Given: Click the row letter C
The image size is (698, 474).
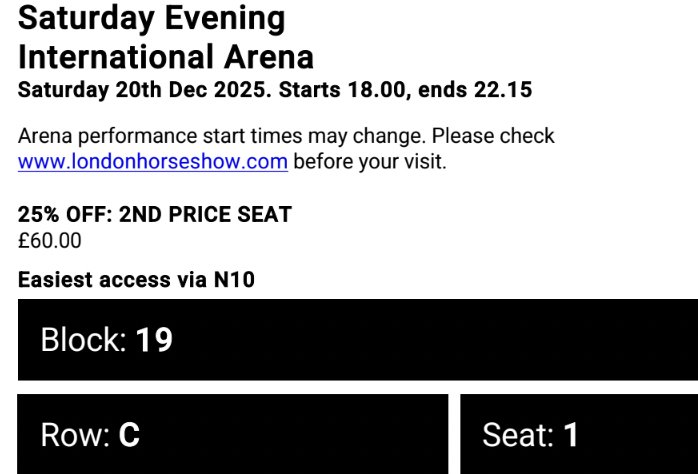Looking at the screenshot, I should (x=129, y=435).
